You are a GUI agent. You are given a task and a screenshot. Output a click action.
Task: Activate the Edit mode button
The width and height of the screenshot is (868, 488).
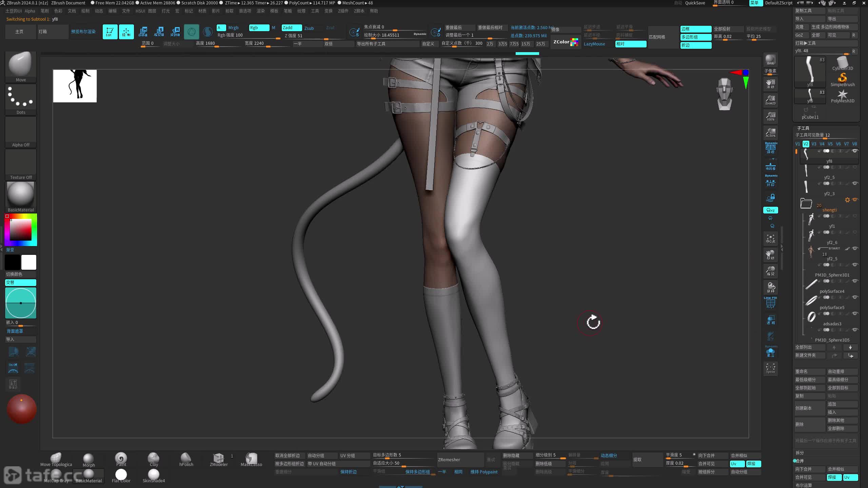[x=110, y=32]
